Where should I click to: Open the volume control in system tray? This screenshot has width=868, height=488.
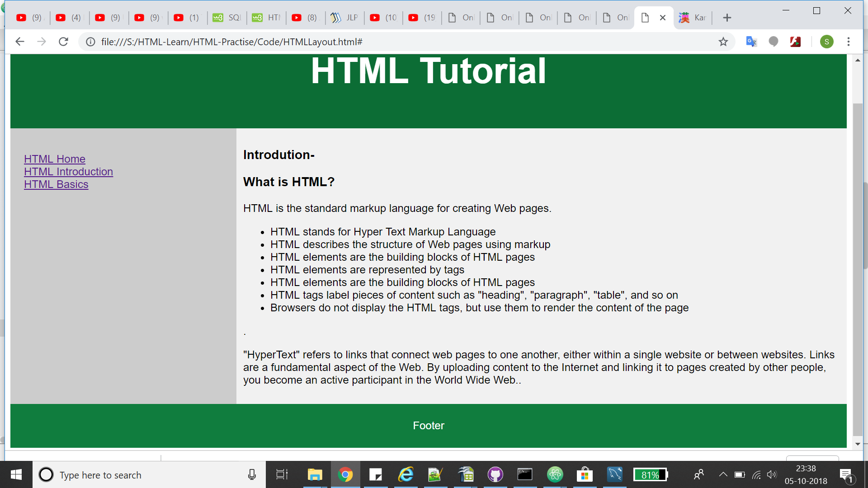tap(771, 474)
